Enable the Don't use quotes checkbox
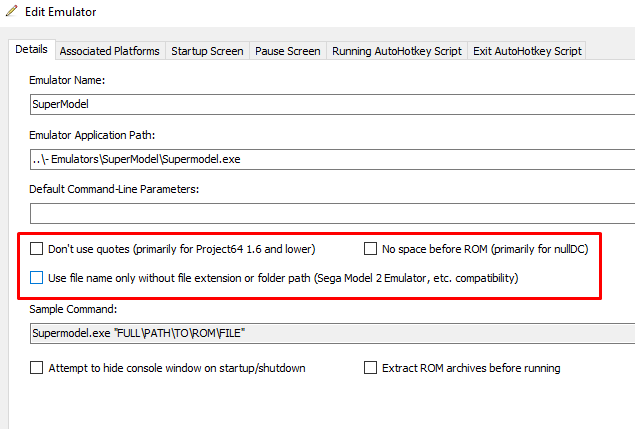Image resolution: width=635 pixels, height=429 pixels. (x=36, y=248)
